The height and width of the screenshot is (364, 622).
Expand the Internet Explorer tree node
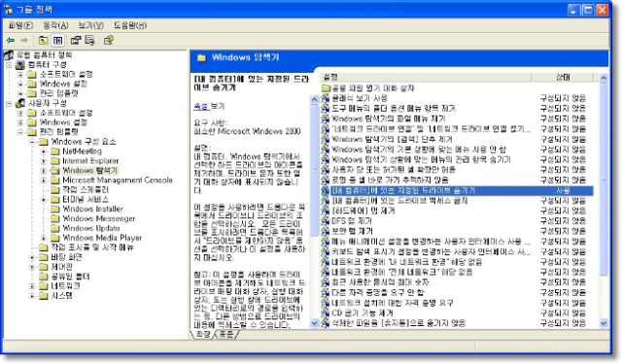[44, 161]
